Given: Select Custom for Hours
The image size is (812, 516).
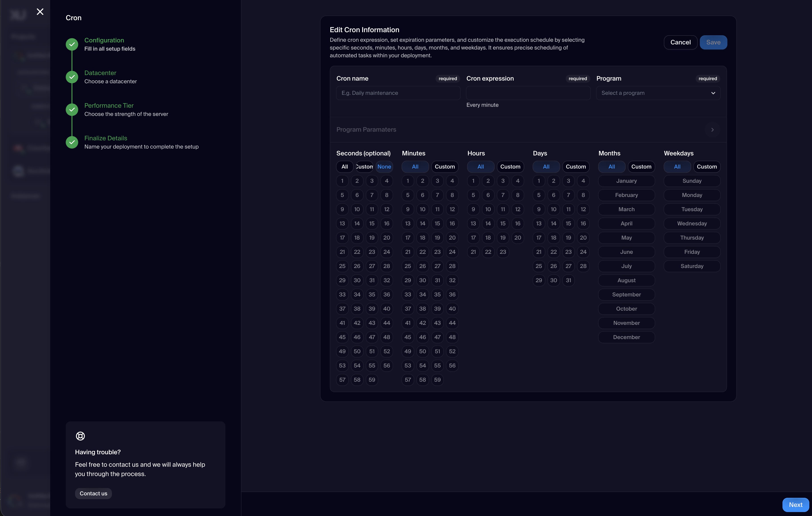Looking at the screenshot, I should pos(510,167).
